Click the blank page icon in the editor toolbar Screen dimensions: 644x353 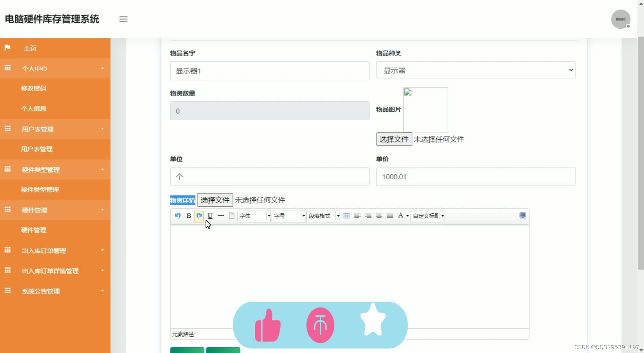pyautogui.click(x=232, y=216)
